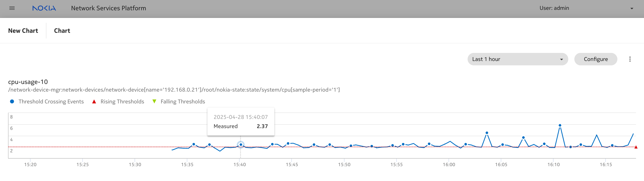Switch to the New Chart tab
The image size is (644, 181).
coord(23,31)
